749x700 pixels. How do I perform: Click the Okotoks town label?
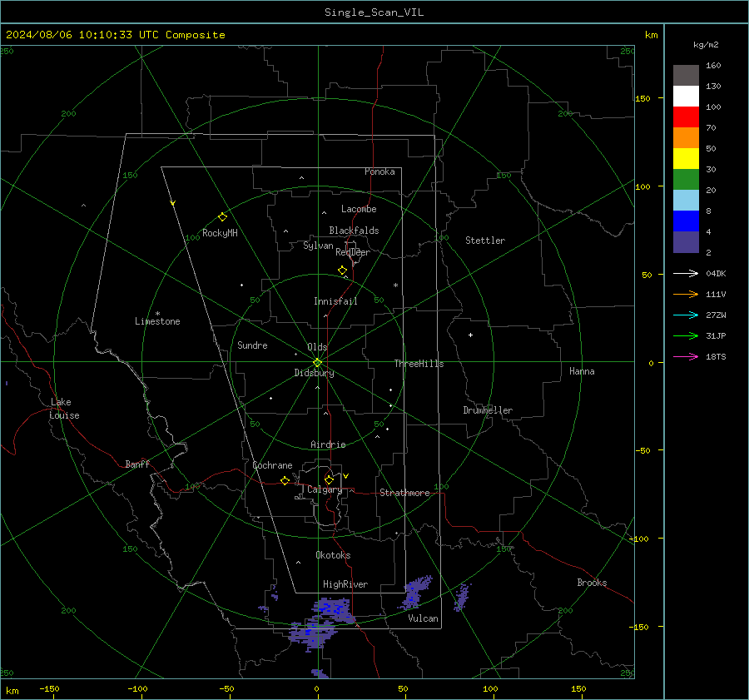point(333,555)
